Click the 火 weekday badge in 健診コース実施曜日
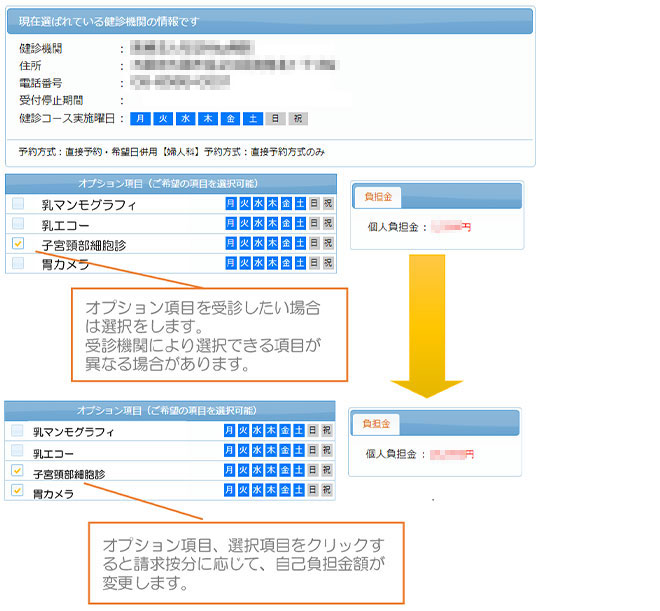The width and height of the screenshot is (660, 611). [x=163, y=119]
